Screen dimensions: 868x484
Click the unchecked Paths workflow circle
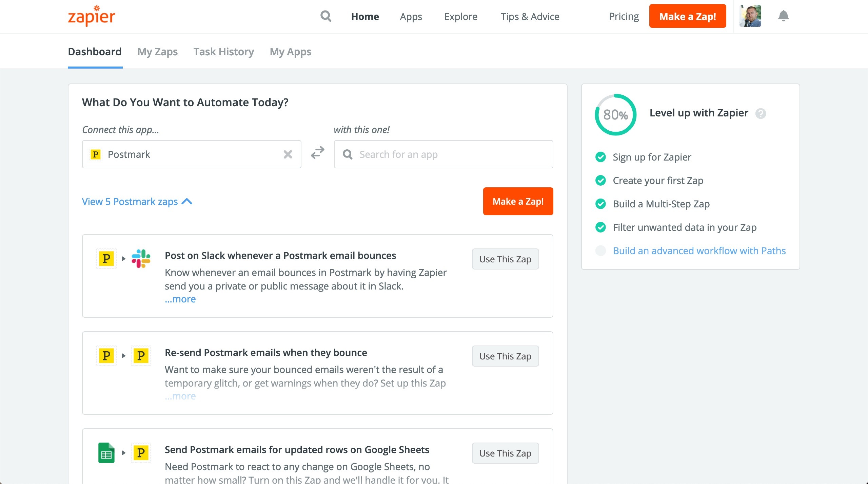pos(600,251)
